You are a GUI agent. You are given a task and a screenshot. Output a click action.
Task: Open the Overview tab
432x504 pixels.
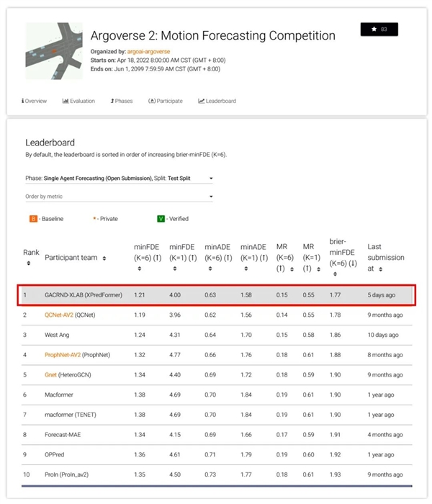click(x=35, y=101)
